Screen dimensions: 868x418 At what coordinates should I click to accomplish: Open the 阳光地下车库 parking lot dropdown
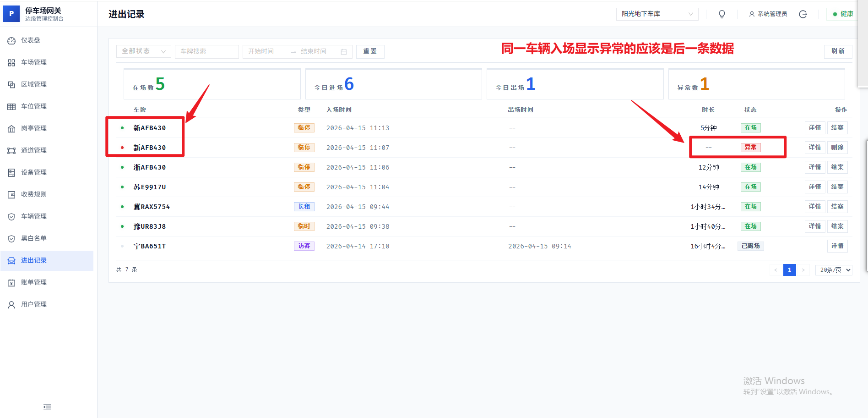(656, 14)
